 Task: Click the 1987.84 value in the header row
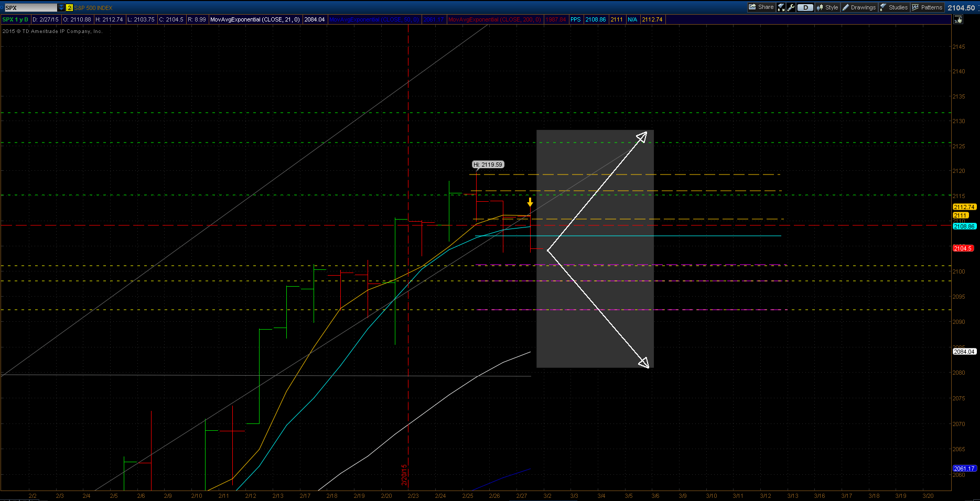[556, 19]
